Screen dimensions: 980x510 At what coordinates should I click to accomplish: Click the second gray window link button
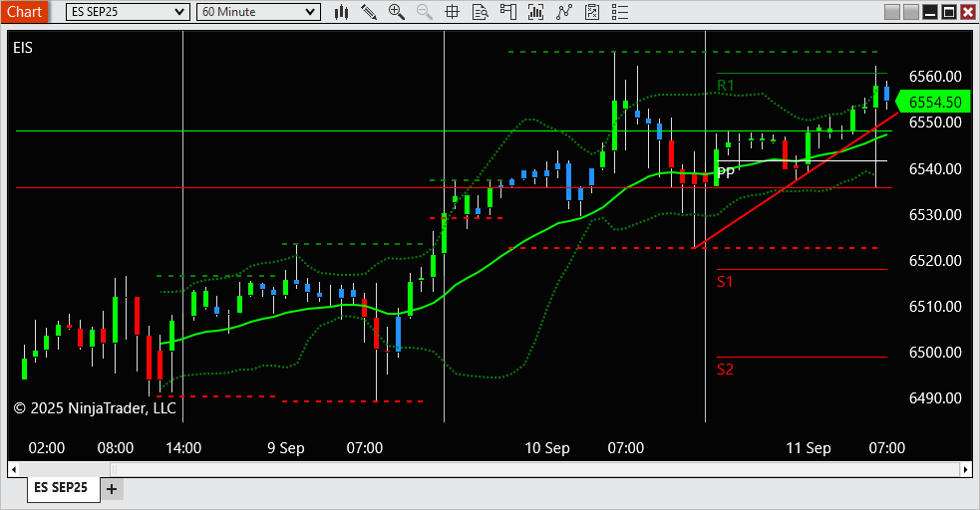[910, 12]
